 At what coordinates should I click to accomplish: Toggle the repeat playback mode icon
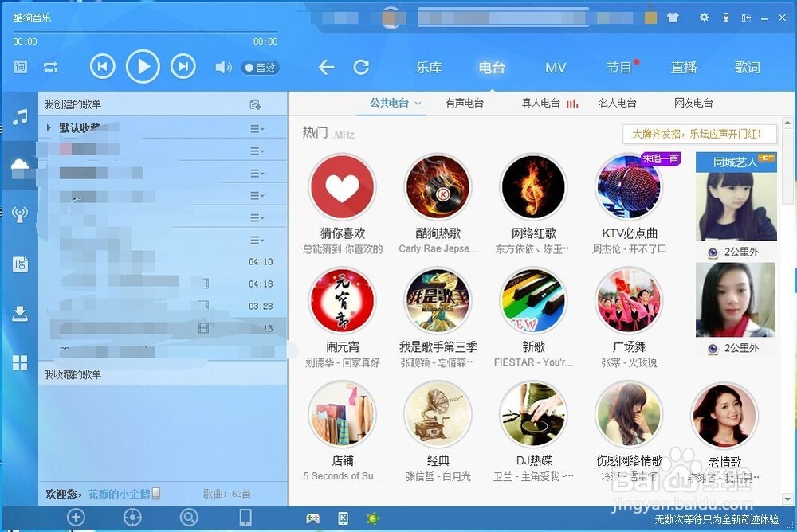click(51, 67)
